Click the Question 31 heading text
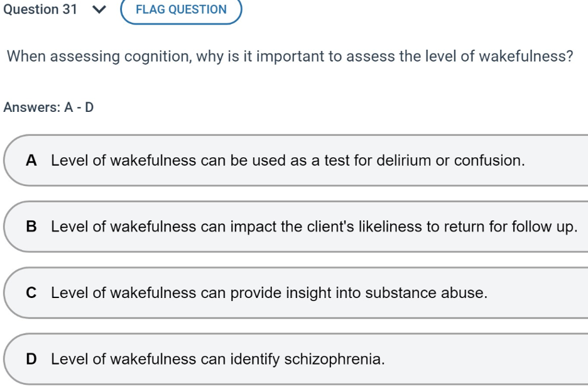The width and height of the screenshot is (588, 386). (x=40, y=9)
